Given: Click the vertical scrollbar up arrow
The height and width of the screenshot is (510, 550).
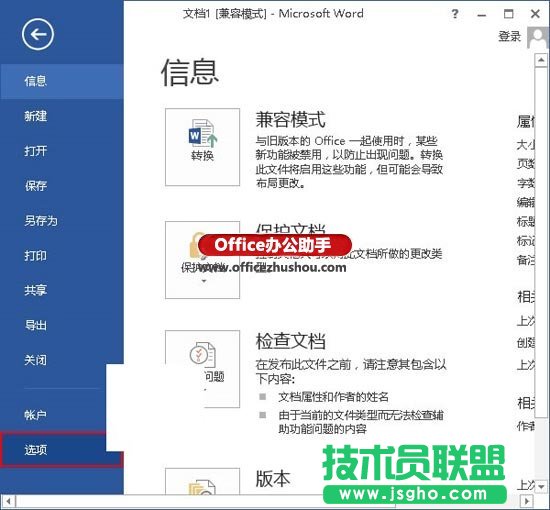Looking at the screenshot, I should click(541, 60).
